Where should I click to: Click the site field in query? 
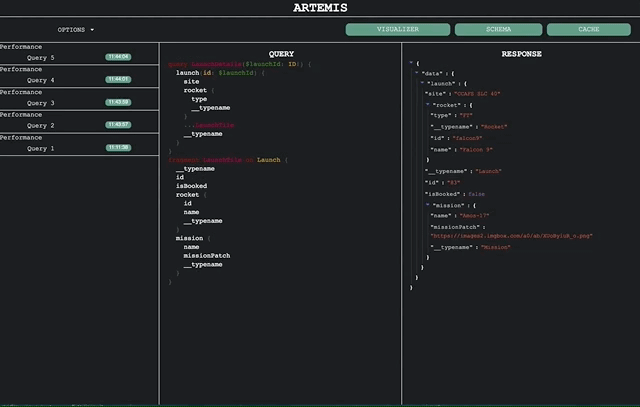point(191,82)
